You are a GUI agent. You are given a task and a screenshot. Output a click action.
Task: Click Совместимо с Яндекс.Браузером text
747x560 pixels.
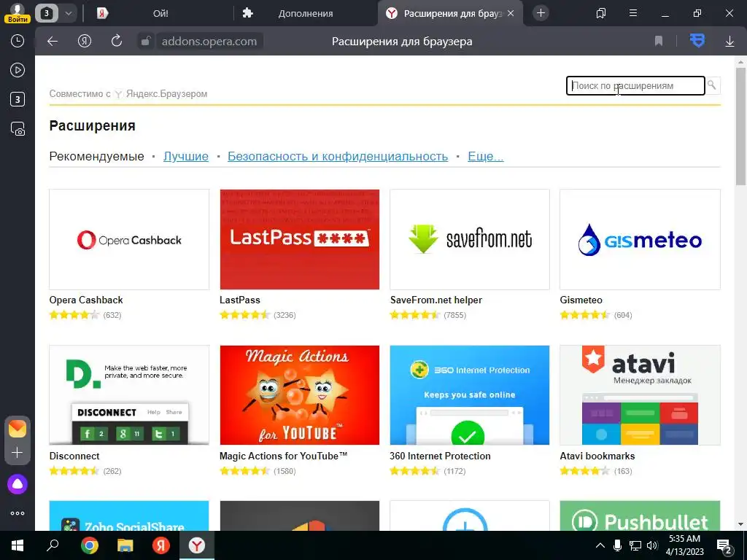pos(128,94)
